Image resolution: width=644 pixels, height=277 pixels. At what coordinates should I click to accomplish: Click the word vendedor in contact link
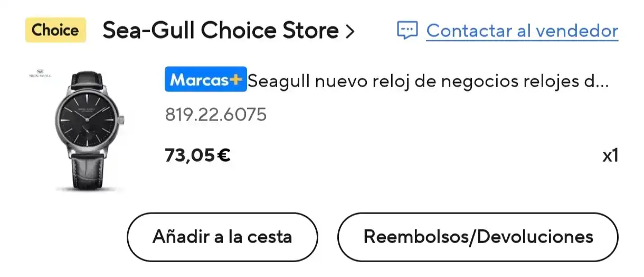point(576,31)
